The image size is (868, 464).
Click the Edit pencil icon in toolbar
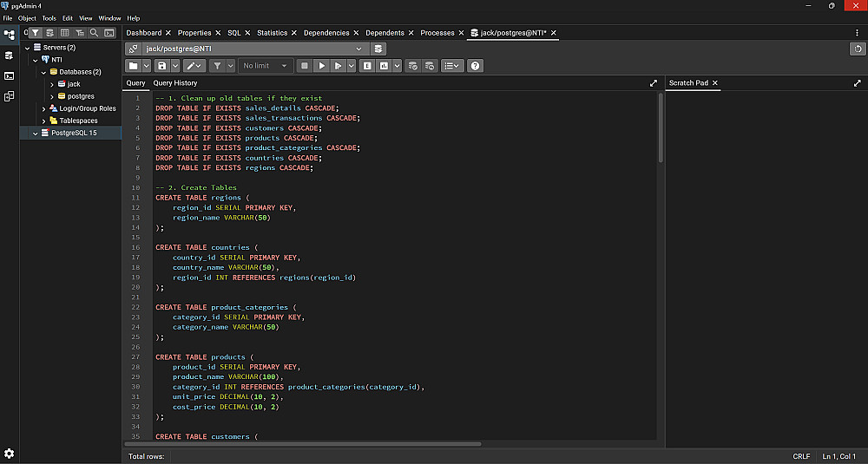pyautogui.click(x=190, y=66)
